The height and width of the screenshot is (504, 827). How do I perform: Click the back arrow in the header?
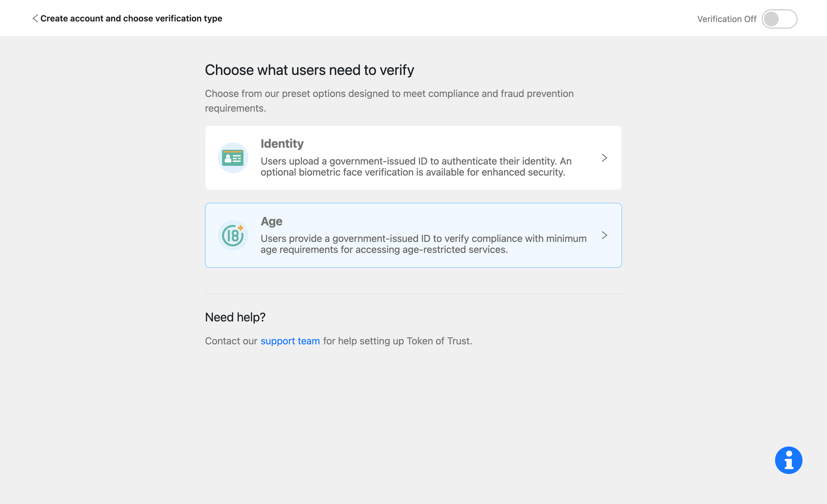pos(35,18)
